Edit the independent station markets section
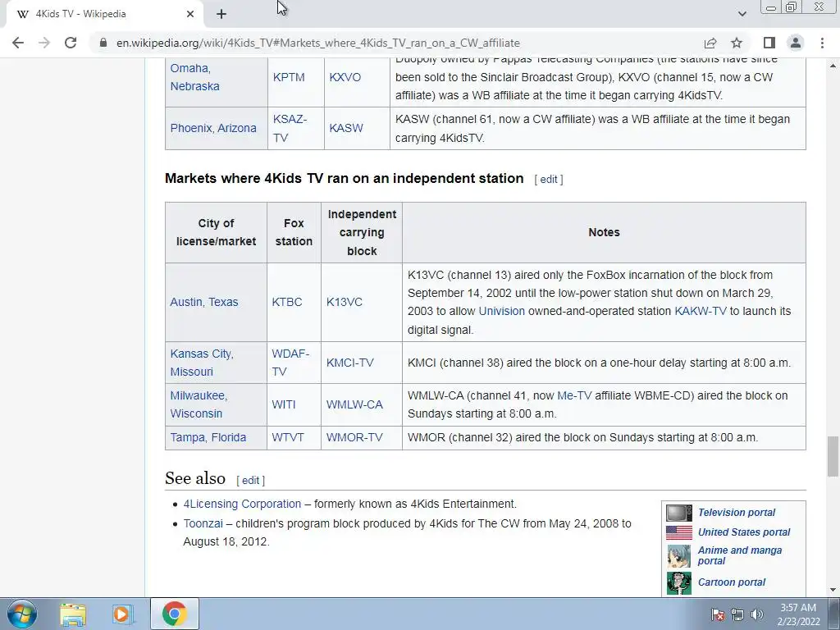The width and height of the screenshot is (840, 630). point(549,180)
